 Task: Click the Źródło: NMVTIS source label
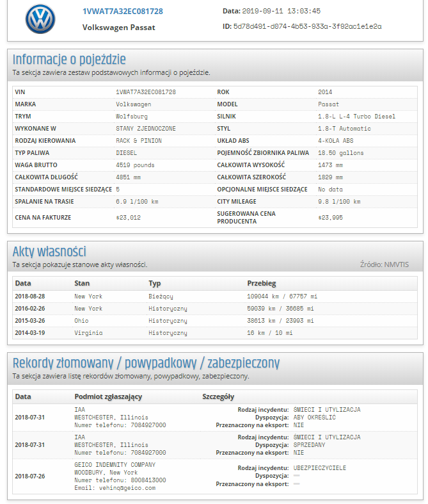384,264
